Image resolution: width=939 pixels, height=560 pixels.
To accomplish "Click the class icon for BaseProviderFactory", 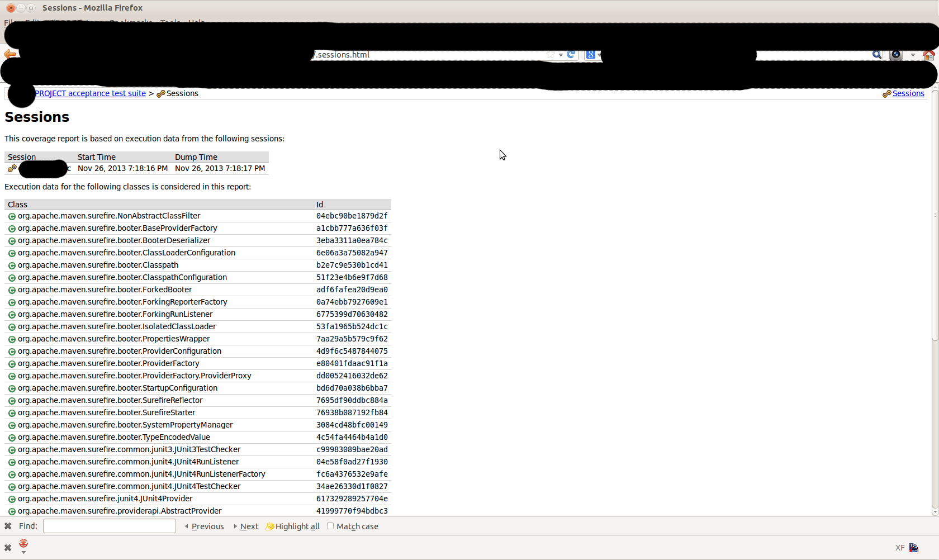I will point(12,229).
